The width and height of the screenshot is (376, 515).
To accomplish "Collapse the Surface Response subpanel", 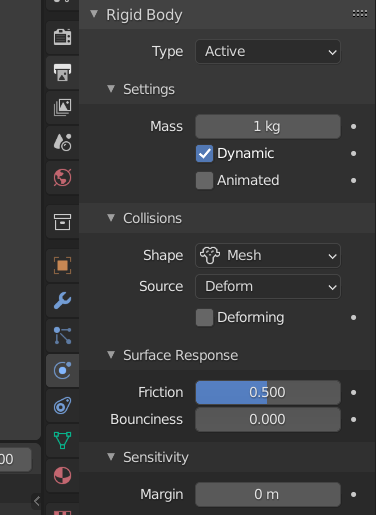I will [x=111, y=355].
